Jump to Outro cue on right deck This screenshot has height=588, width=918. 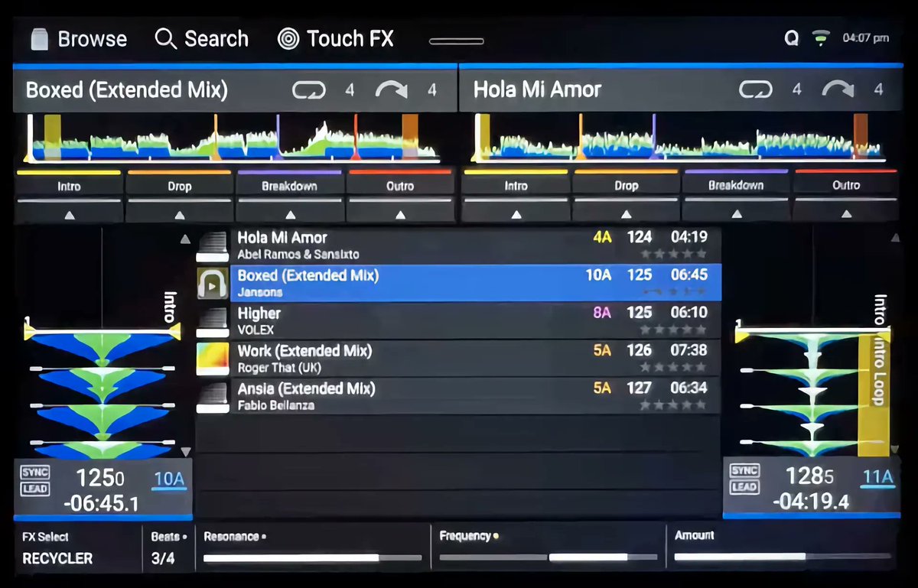point(846,186)
